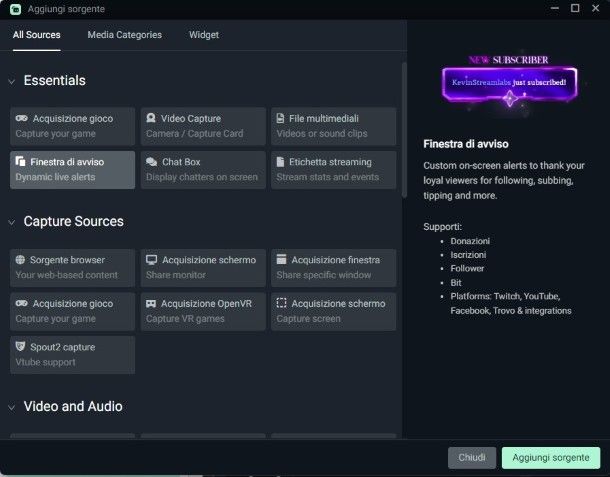This screenshot has width=610, height=477.
Task: Click the Share monitor display icon
Action: [151, 260]
